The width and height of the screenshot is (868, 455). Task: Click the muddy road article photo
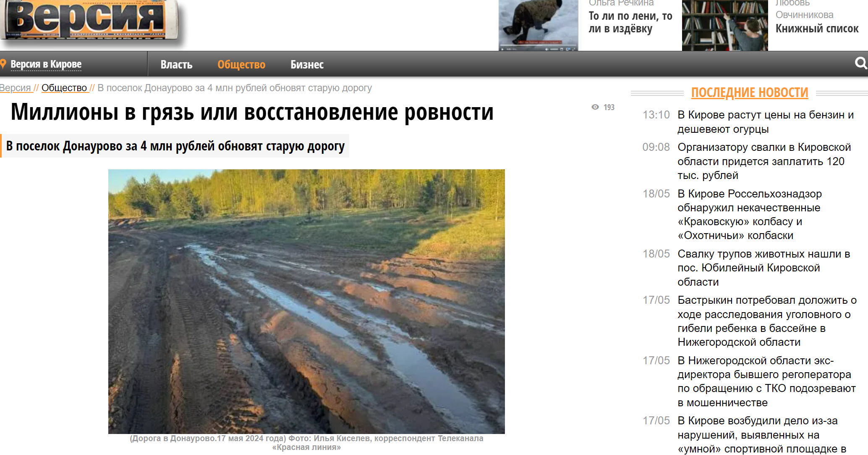(x=306, y=301)
